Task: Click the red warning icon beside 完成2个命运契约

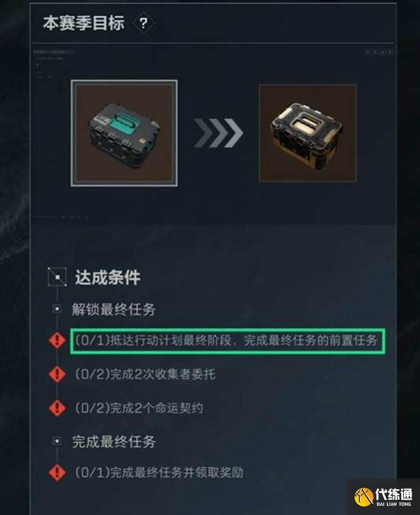Action: point(57,408)
